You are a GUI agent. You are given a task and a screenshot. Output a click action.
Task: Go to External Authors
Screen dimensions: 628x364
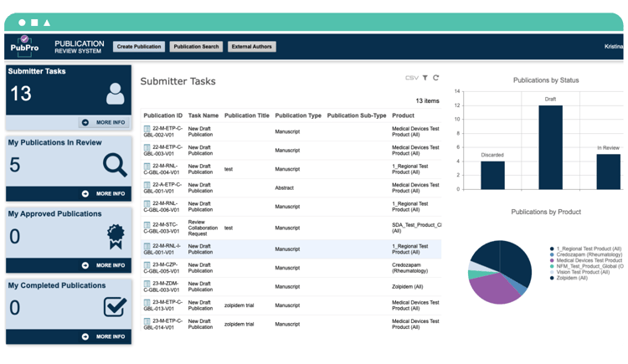pyautogui.click(x=252, y=47)
